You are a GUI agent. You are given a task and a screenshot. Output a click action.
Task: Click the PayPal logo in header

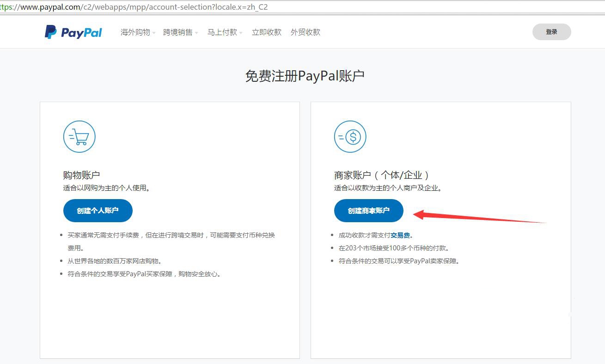(73, 32)
